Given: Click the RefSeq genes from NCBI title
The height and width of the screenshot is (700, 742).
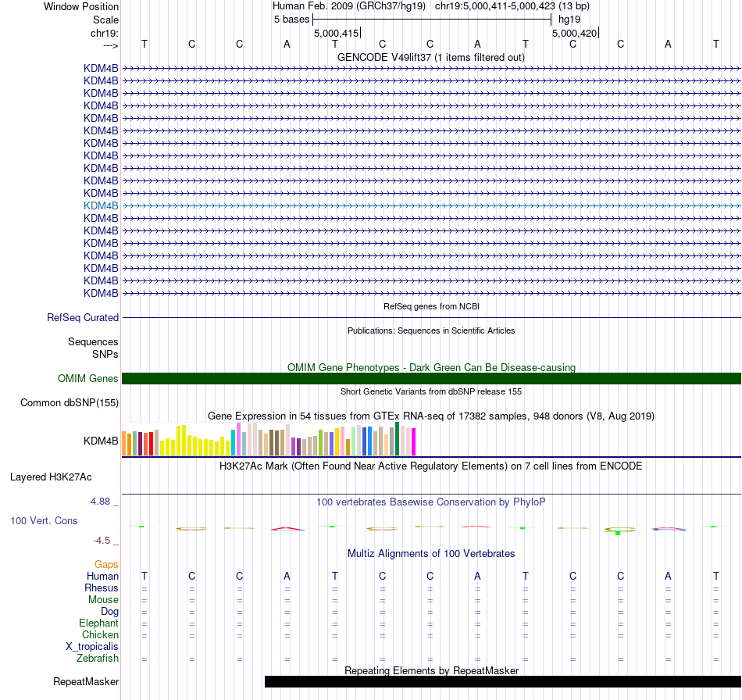Looking at the screenshot, I should [432, 307].
